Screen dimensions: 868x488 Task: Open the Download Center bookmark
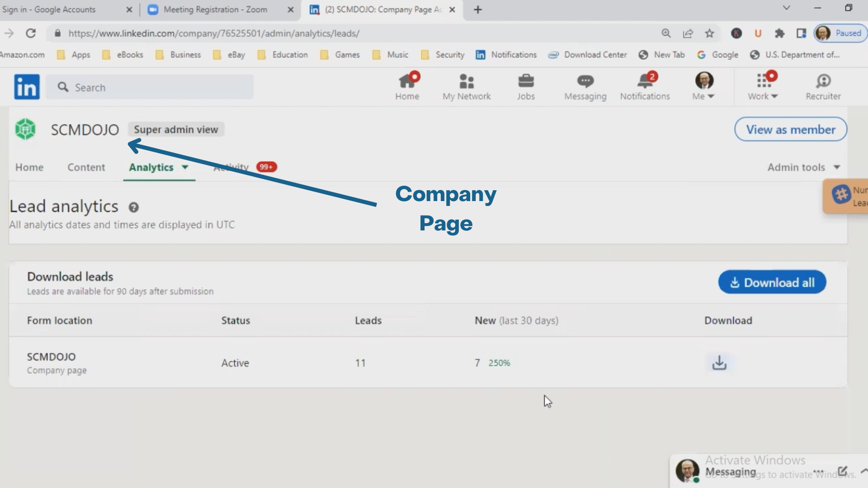pos(587,55)
